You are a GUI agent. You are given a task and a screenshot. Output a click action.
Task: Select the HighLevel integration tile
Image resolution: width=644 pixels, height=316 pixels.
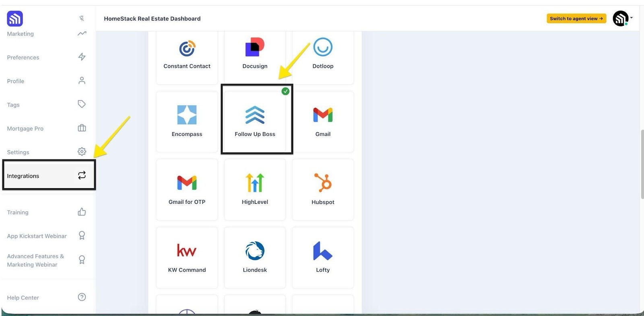(255, 189)
